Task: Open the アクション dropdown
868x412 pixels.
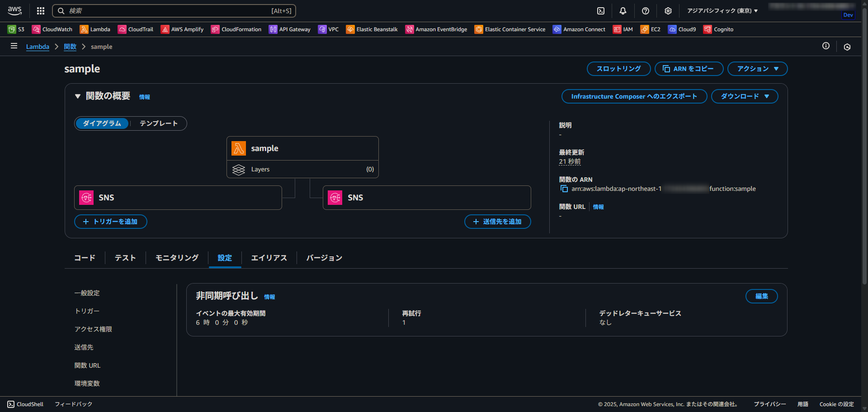Action: (758, 69)
